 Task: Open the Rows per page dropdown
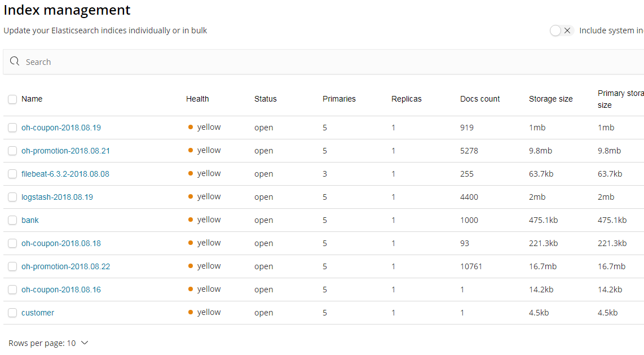click(48, 343)
